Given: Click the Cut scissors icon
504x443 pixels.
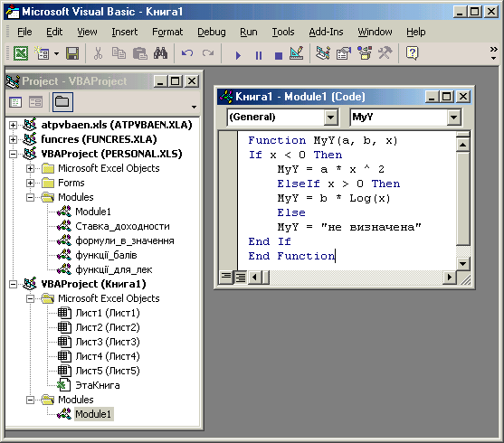Looking at the screenshot, I should 98,53.
